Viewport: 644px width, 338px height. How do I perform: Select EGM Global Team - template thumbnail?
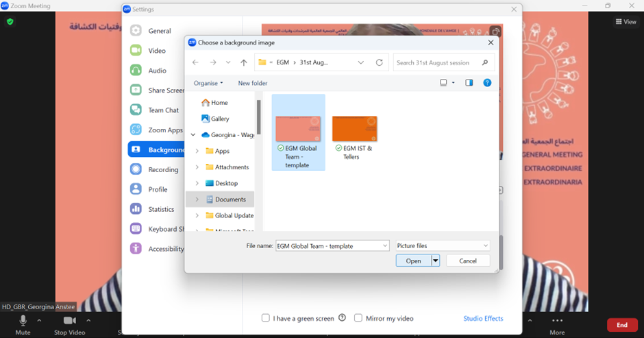(298, 129)
